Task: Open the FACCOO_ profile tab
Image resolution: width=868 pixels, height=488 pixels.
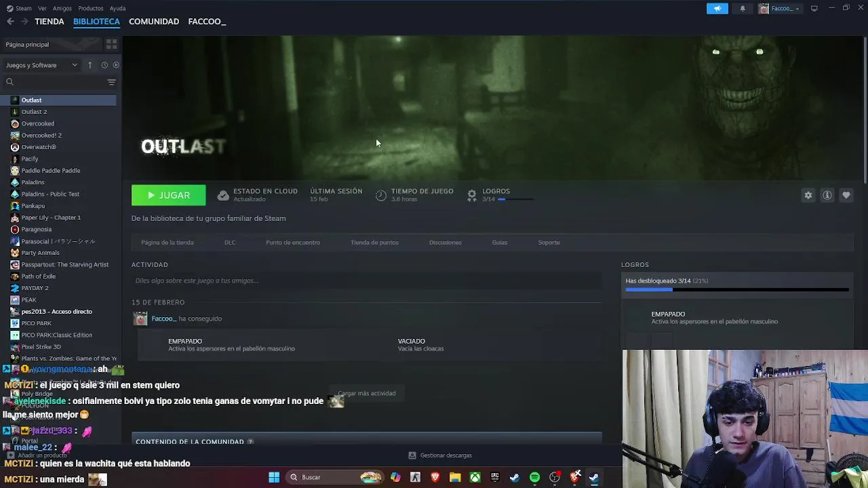Action: point(207,22)
